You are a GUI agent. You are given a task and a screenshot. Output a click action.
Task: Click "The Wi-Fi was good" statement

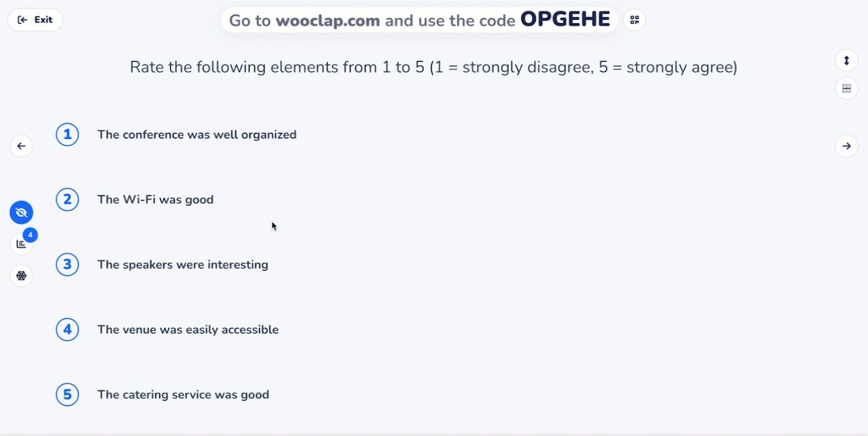[x=155, y=199]
